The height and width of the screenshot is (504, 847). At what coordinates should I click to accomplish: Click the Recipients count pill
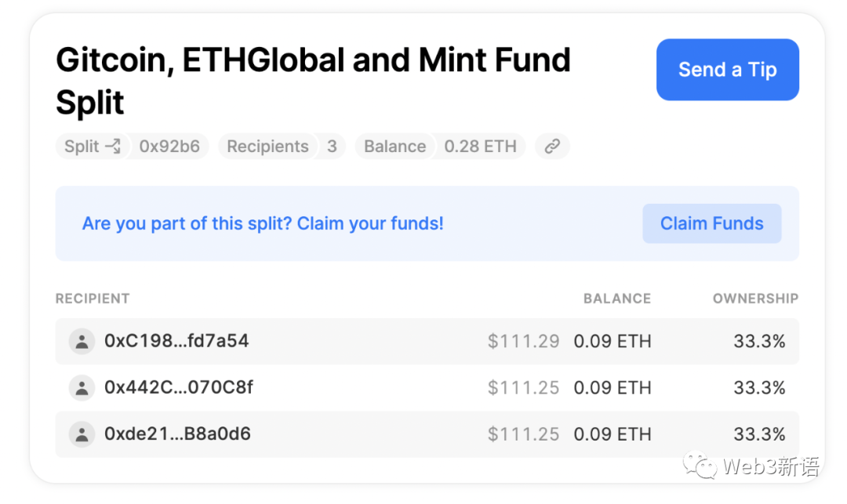point(281,147)
